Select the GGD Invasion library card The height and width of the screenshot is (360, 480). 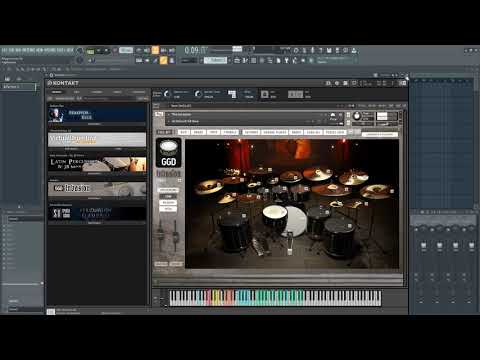click(x=97, y=189)
